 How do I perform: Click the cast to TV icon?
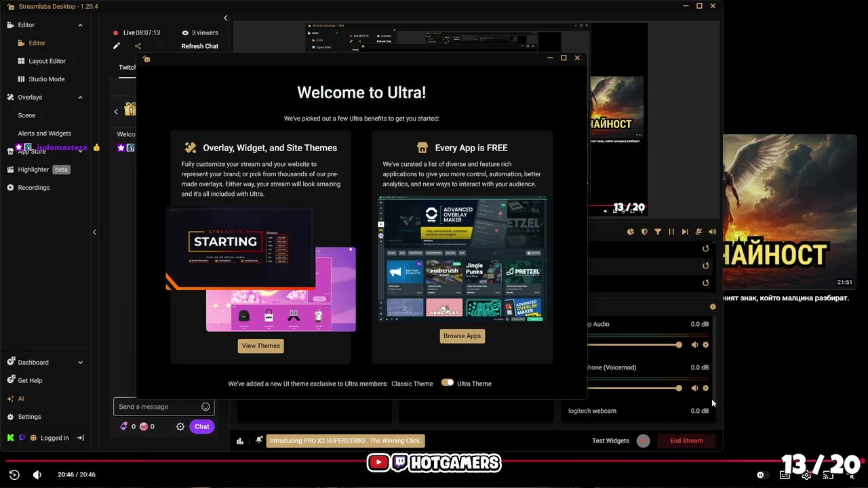829,475
